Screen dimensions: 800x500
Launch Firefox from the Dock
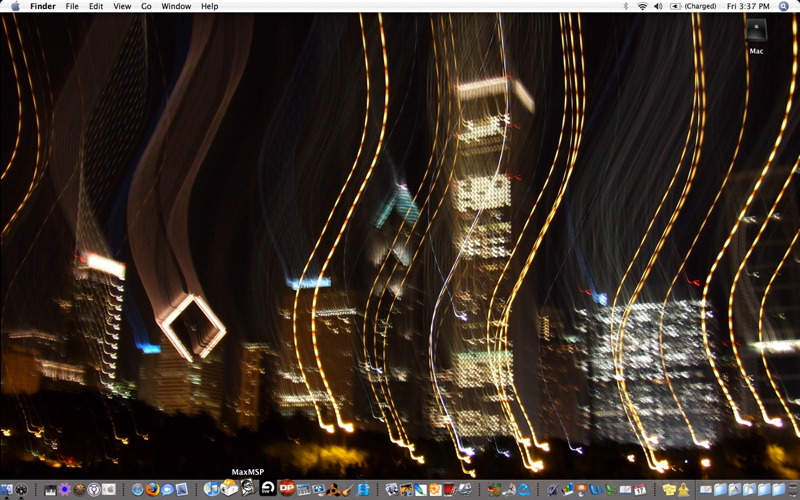click(152, 490)
